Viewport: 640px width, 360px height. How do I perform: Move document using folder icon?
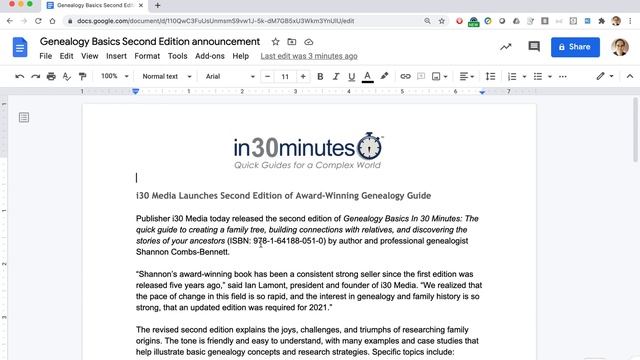(291, 42)
